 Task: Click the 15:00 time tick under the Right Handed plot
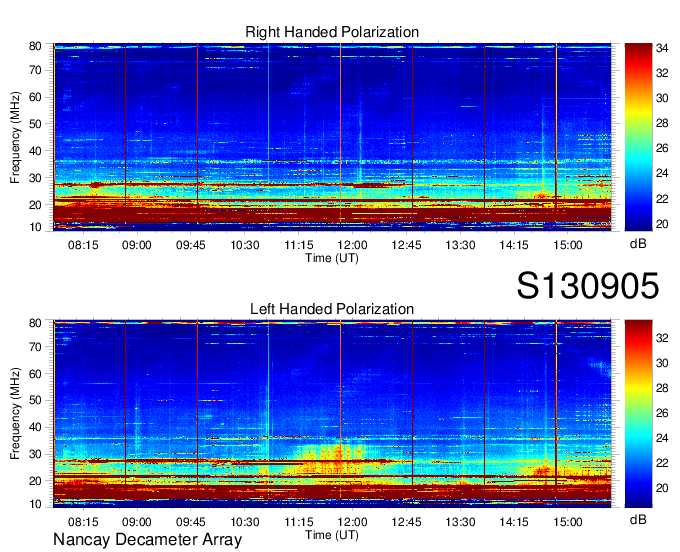[568, 245]
